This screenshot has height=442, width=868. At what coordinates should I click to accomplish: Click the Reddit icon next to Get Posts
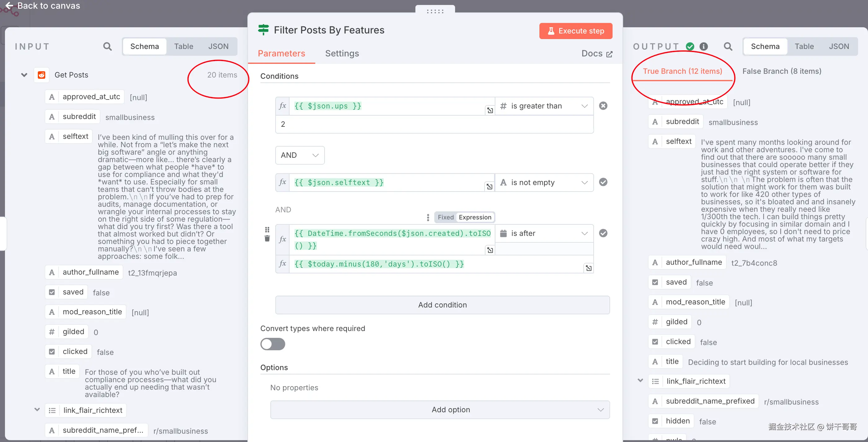pos(42,75)
